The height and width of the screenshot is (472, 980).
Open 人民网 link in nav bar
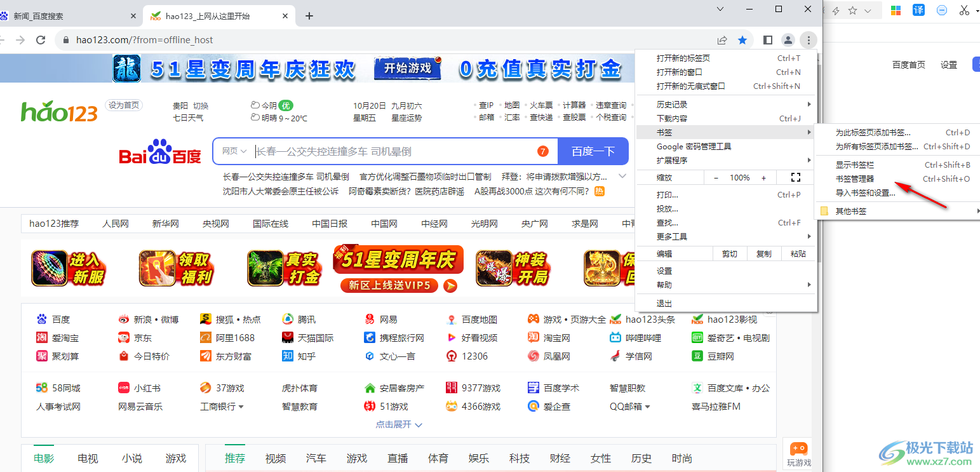click(116, 224)
